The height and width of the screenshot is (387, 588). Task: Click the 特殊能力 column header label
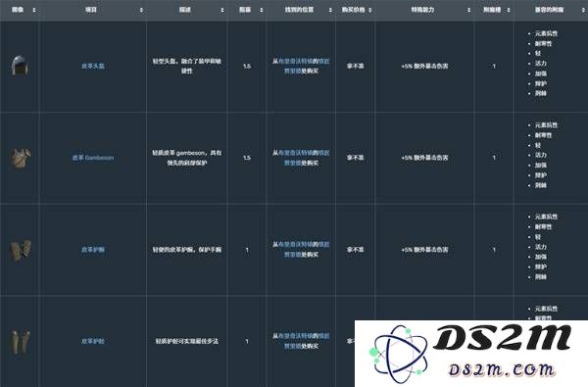(422, 10)
